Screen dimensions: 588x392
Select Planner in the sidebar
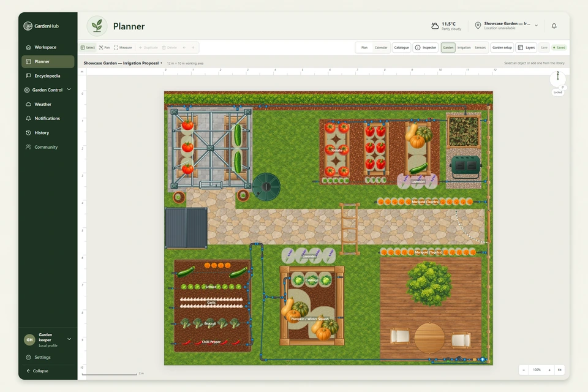pyautogui.click(x=48, y=61)
